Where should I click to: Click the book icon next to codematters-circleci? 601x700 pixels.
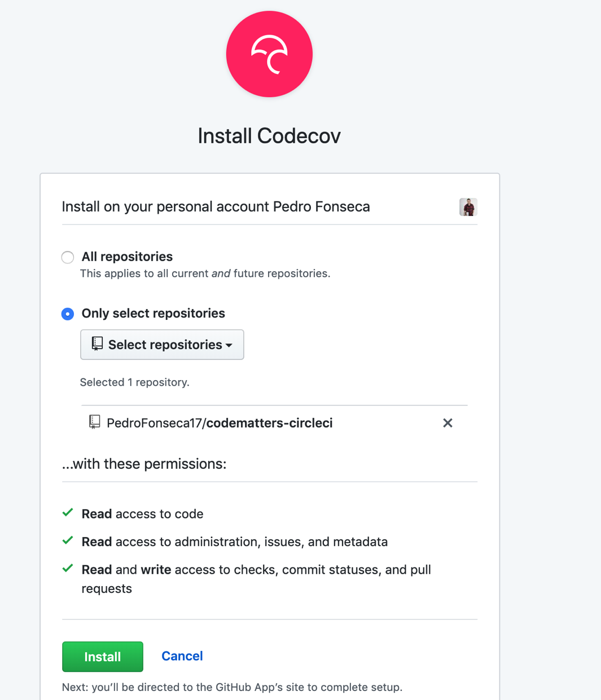pyautogui.click(x=94, y=422)
